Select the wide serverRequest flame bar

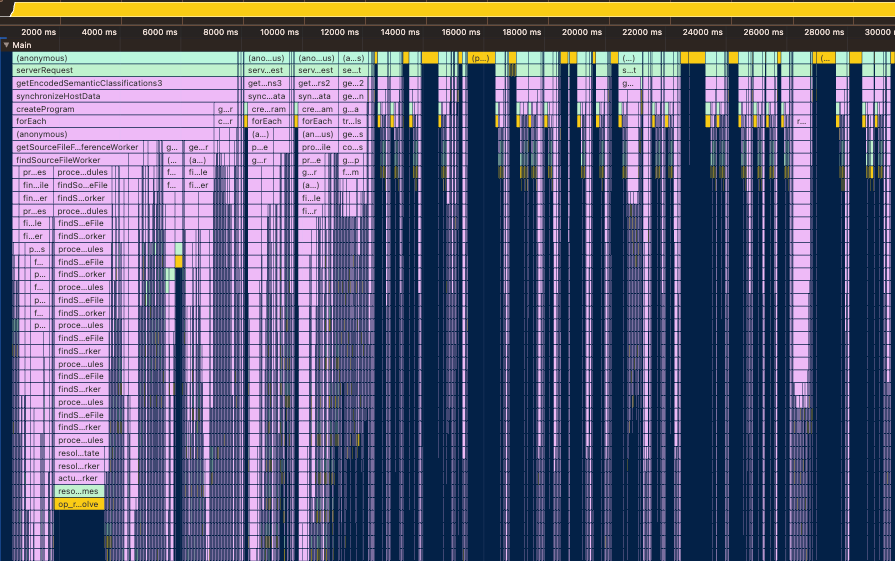click(120, 71)
